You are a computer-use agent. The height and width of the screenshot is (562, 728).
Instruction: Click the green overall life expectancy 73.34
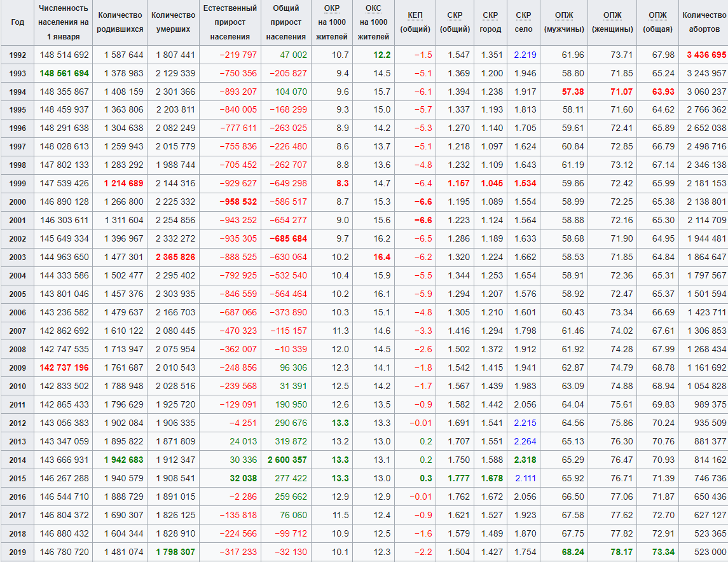pyautogui.click(x=663, y=552)
